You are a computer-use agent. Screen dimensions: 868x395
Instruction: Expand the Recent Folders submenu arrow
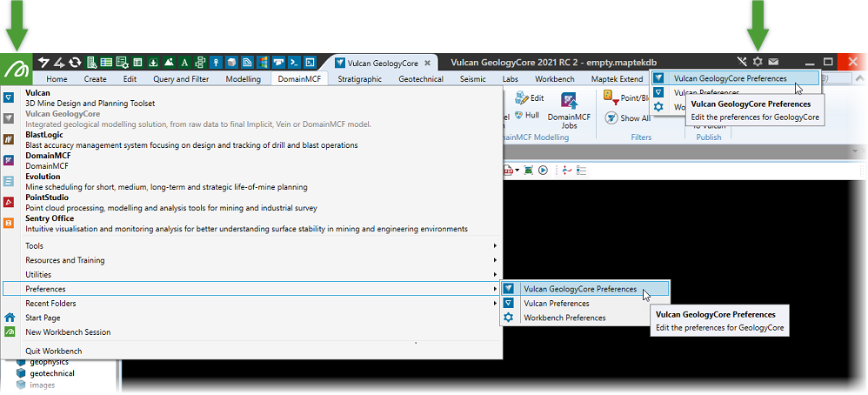(x=496, y=303)
